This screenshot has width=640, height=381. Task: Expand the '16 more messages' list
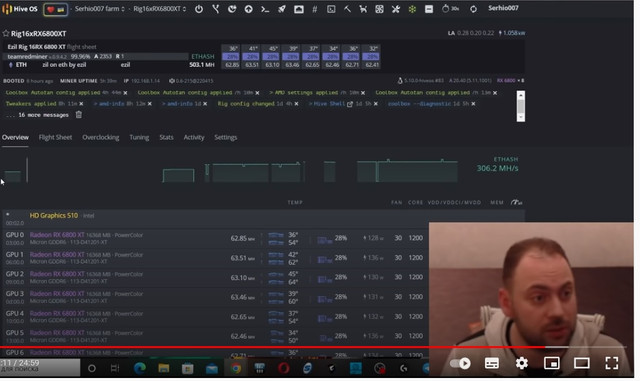(38, 115)
